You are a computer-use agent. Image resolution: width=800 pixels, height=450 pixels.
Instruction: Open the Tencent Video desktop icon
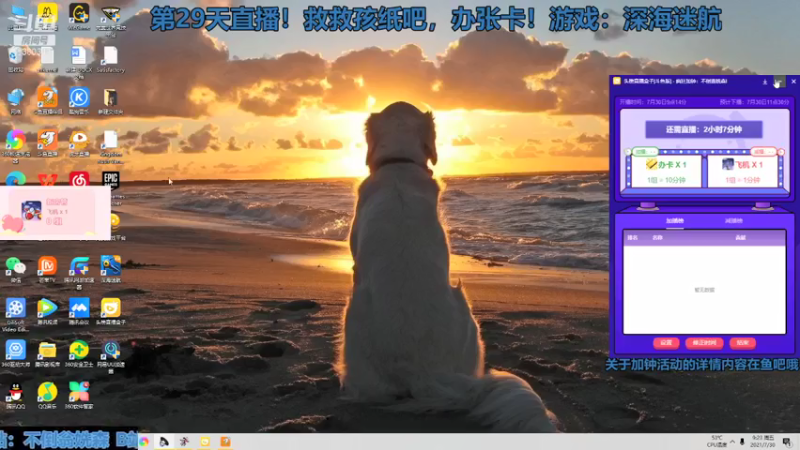(x=47, y=308)
